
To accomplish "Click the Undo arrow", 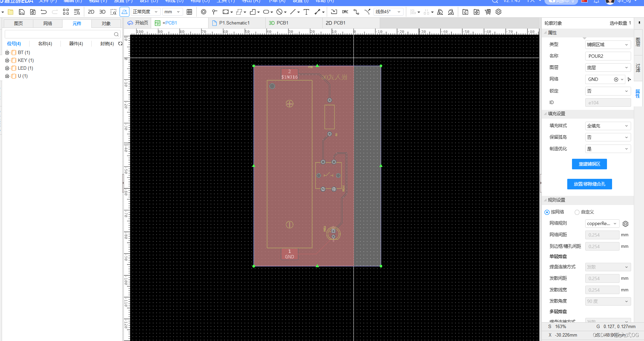I will (43, 12).
